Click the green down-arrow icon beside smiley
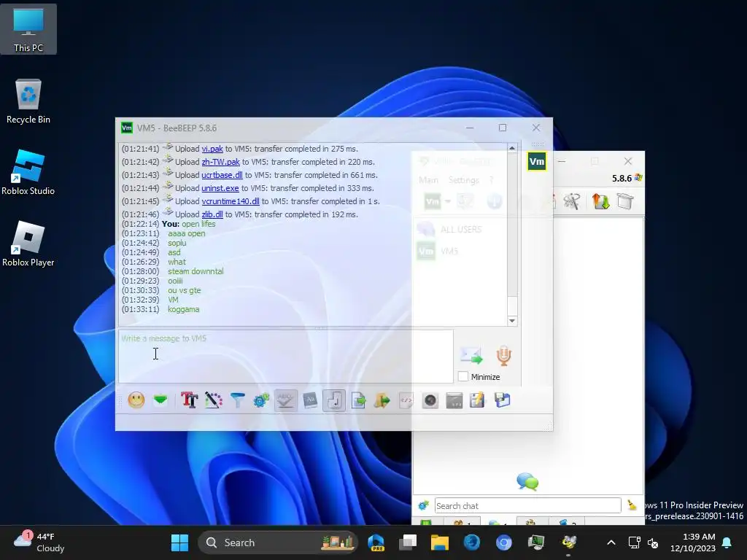 click(160, 400)
